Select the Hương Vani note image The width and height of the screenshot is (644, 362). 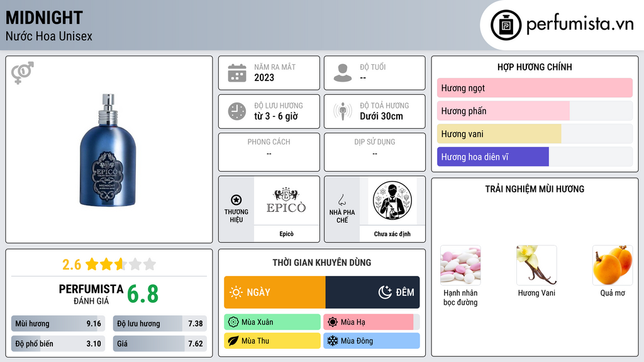tap(536, 265)
